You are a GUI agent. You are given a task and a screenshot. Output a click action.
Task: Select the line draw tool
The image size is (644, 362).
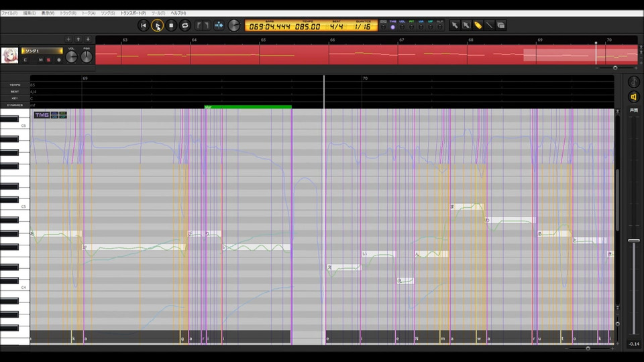tap(489, 25)
